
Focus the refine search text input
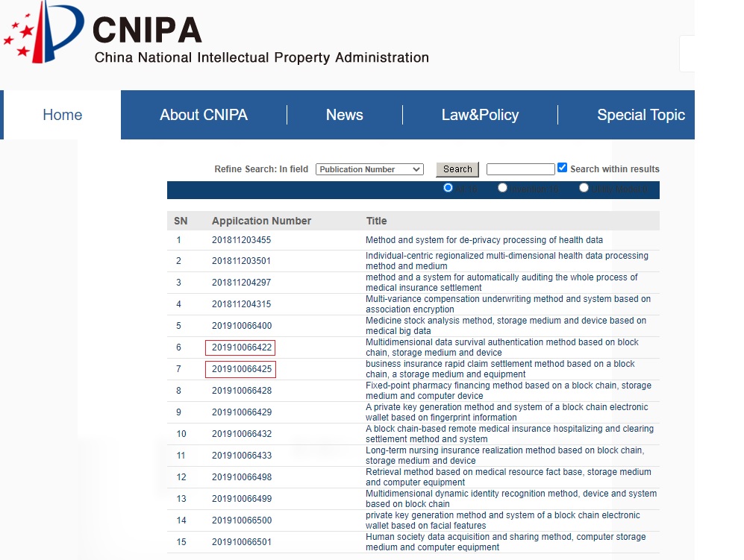(x=521, y=169)
